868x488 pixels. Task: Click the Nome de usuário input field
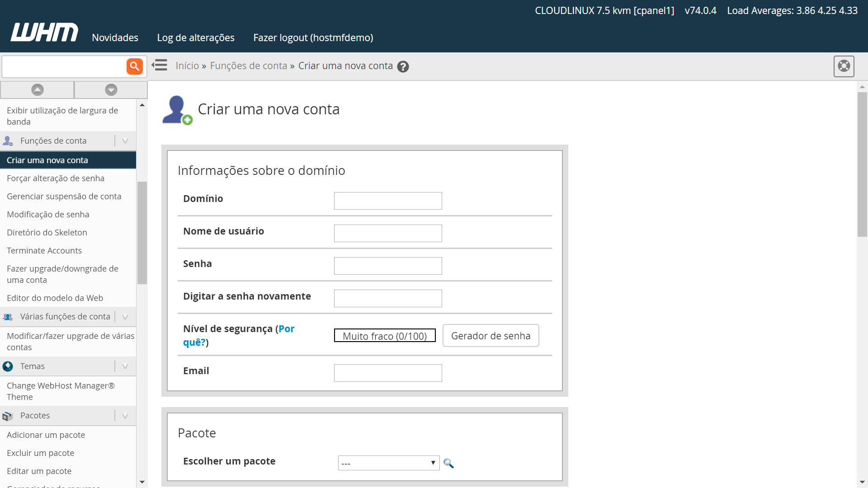(x=388, y=233)
